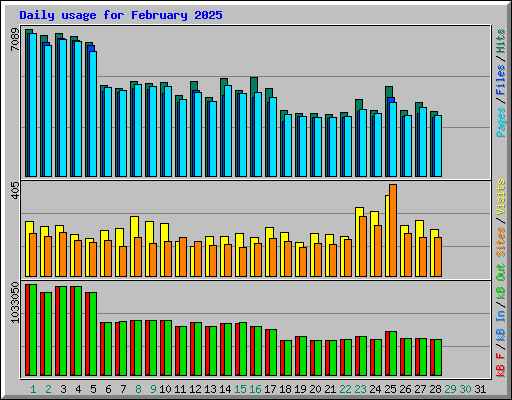The image size is (512, 400).
Task: Click day 10 on the x-axis
Action: coord(165,389)
